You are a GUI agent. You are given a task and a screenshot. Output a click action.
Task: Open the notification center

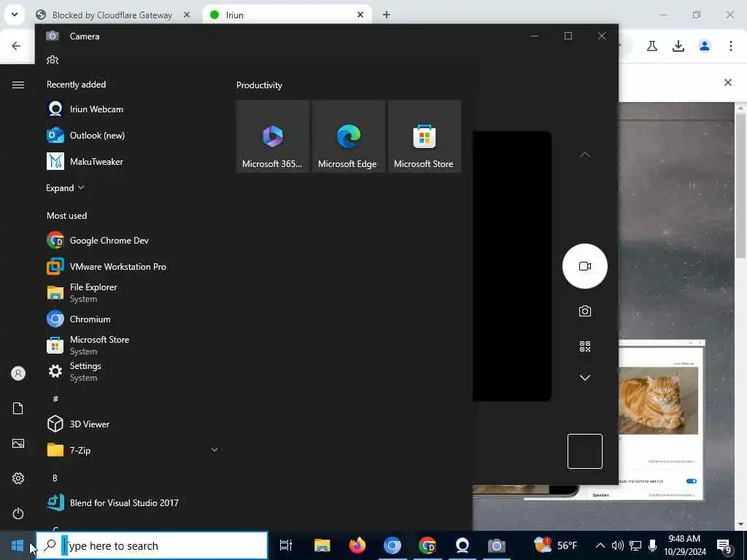pyautogui.click(x=724, y=545)
